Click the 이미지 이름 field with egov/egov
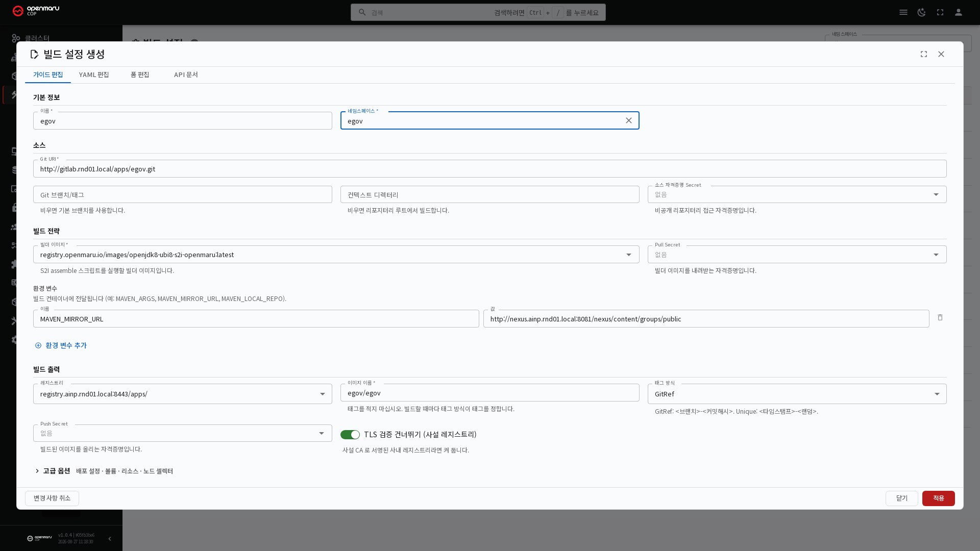Viewport: 980px width, 551px height. (x=490, y=393)
